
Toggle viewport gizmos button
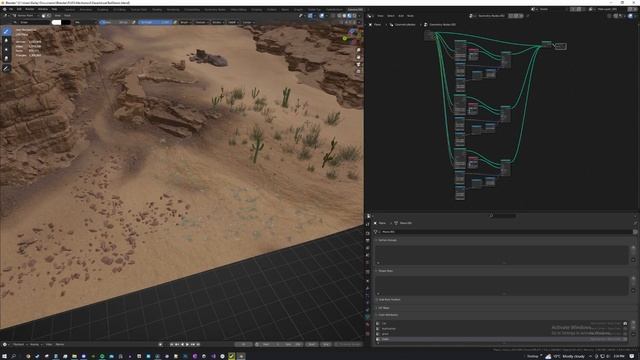point(310,16)
